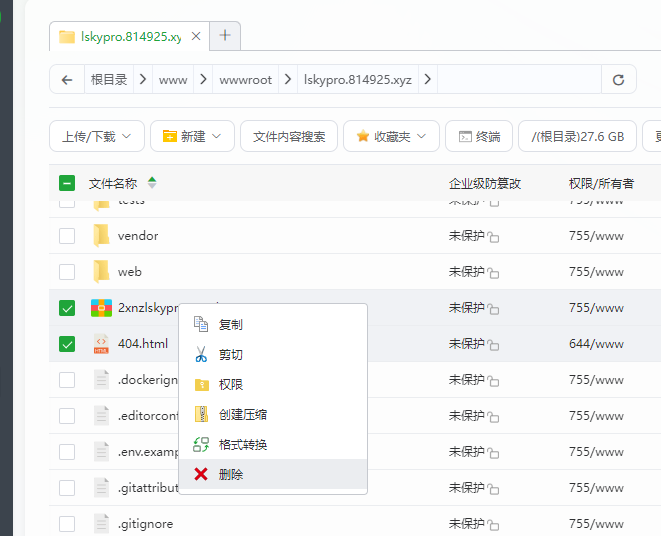Choose 创建压缩 in the context menu
Image resolution: width=661 pixels, height=536 pixels.
click(242, 414)
